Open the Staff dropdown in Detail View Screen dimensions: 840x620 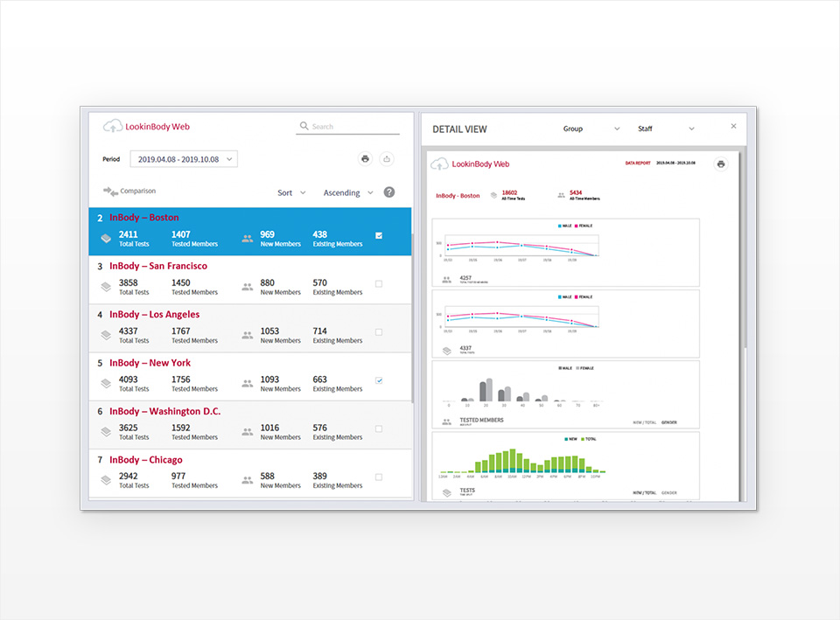666,129
